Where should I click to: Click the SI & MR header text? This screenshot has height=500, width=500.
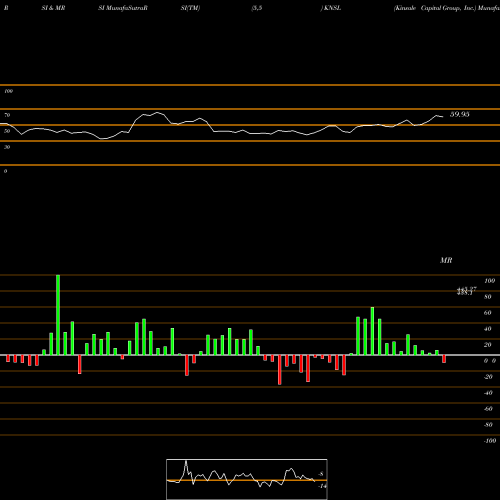point(53,8)
